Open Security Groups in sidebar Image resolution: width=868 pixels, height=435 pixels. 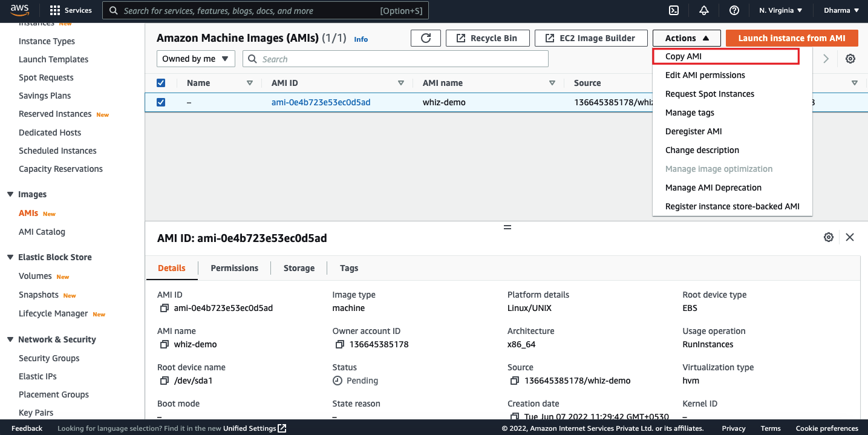[x=49, y=358]
